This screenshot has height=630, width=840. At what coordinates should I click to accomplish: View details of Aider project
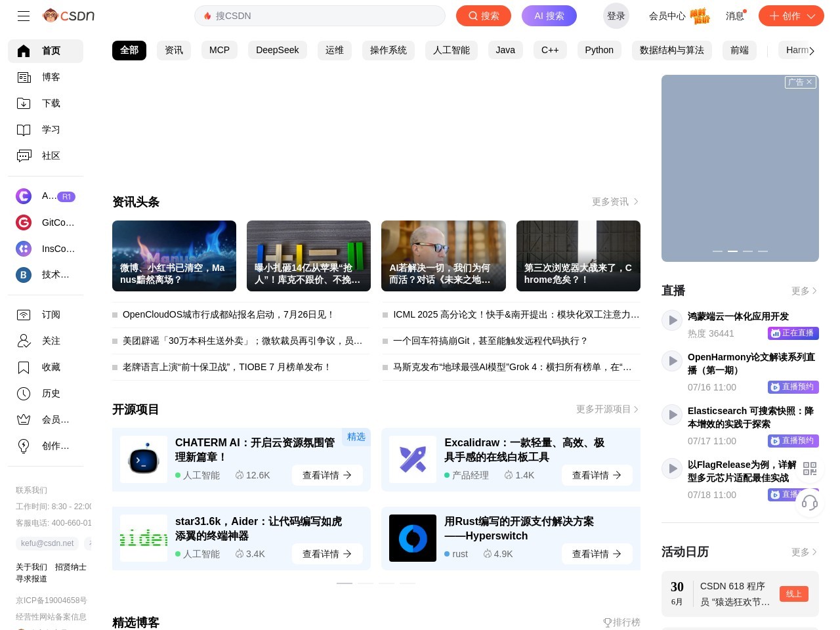(x=327, y=554)
